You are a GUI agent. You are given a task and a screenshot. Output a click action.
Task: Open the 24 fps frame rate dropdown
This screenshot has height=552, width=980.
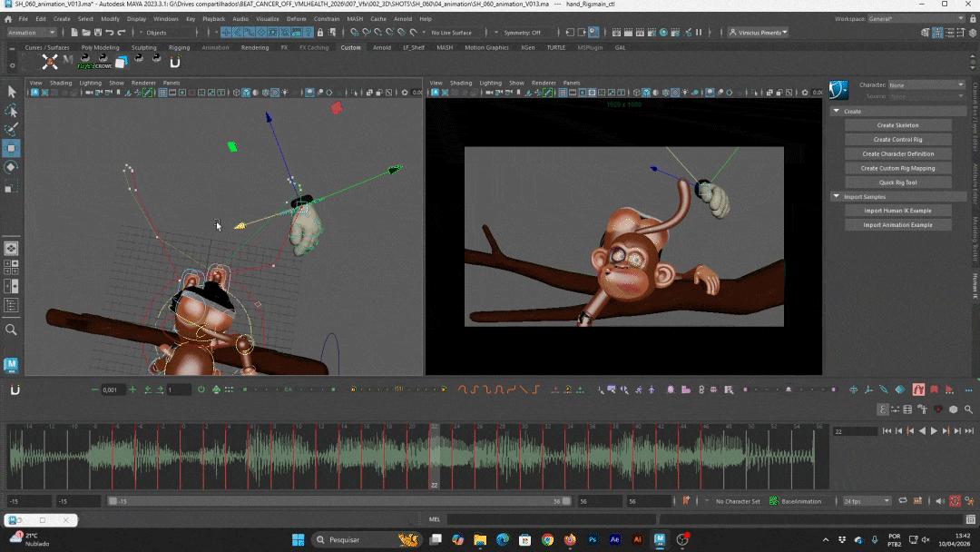[867, 501]
